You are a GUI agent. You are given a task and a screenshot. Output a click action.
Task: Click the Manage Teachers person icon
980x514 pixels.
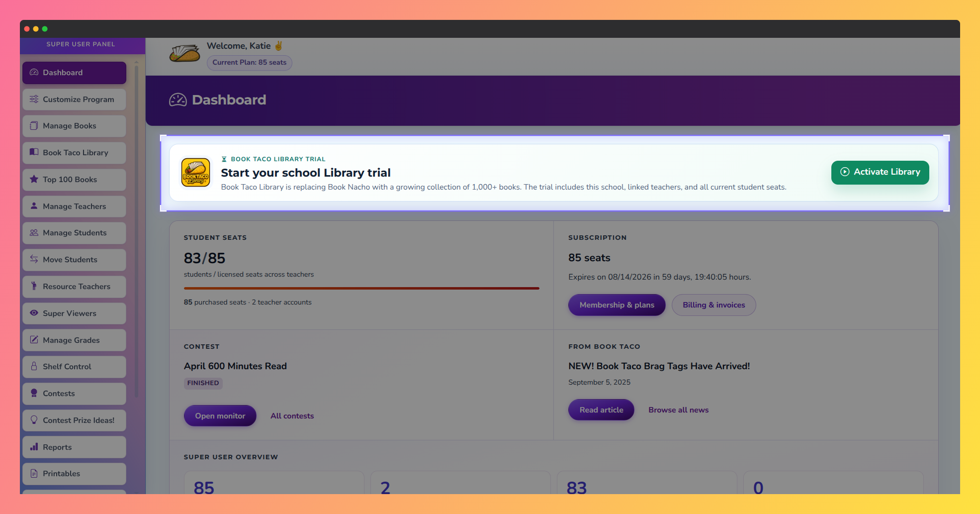[34, 206]
